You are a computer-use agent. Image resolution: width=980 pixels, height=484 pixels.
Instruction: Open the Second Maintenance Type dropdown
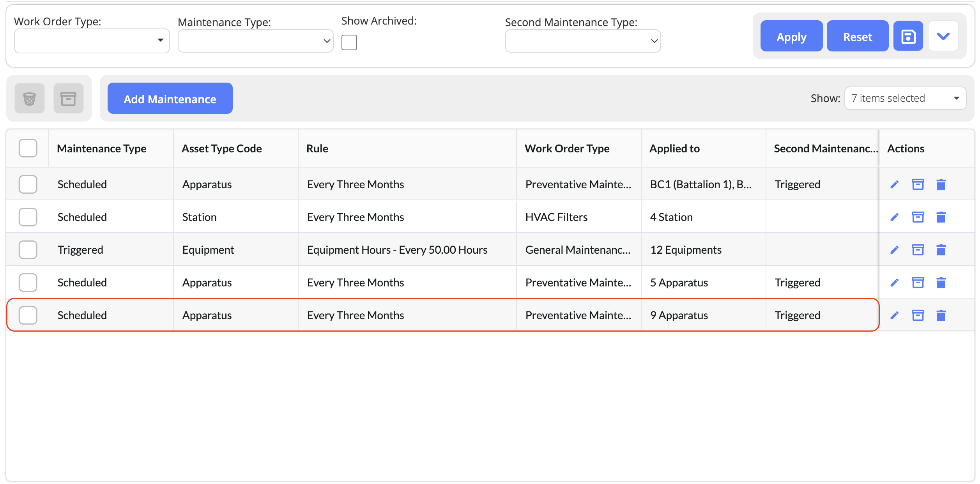[x=583, y=41]
